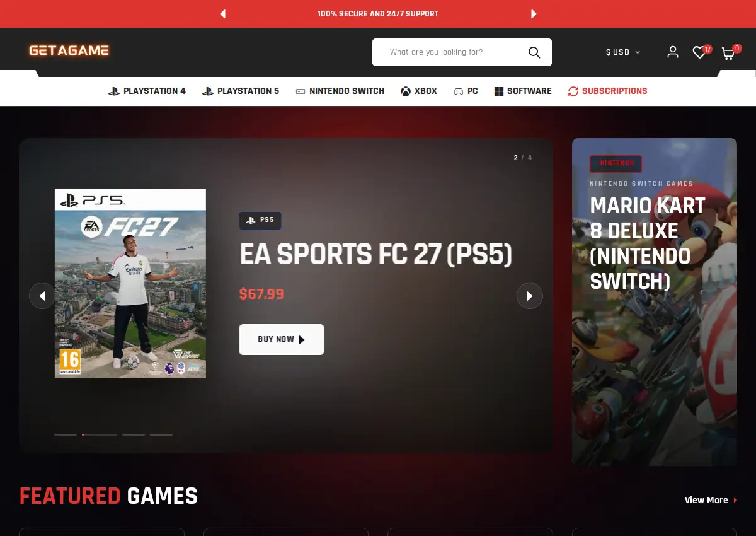Open the Xbox menu item
The width and height of the screenshot is (756, 536).
(419, 91)
